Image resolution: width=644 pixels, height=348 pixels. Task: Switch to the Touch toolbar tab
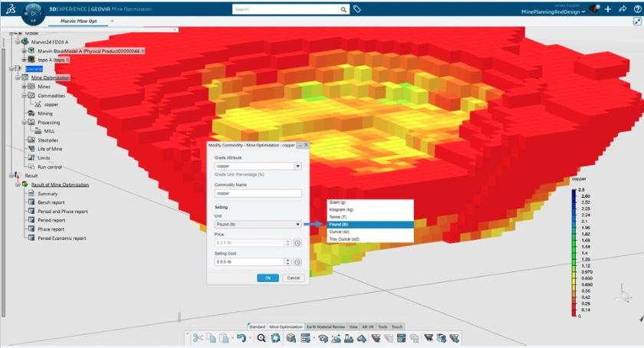click(397, 327)
